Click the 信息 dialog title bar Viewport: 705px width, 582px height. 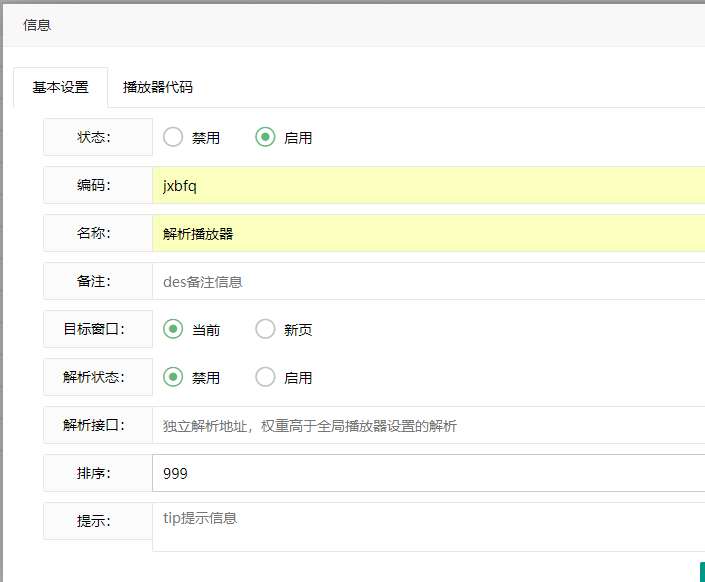coord(354,25)
